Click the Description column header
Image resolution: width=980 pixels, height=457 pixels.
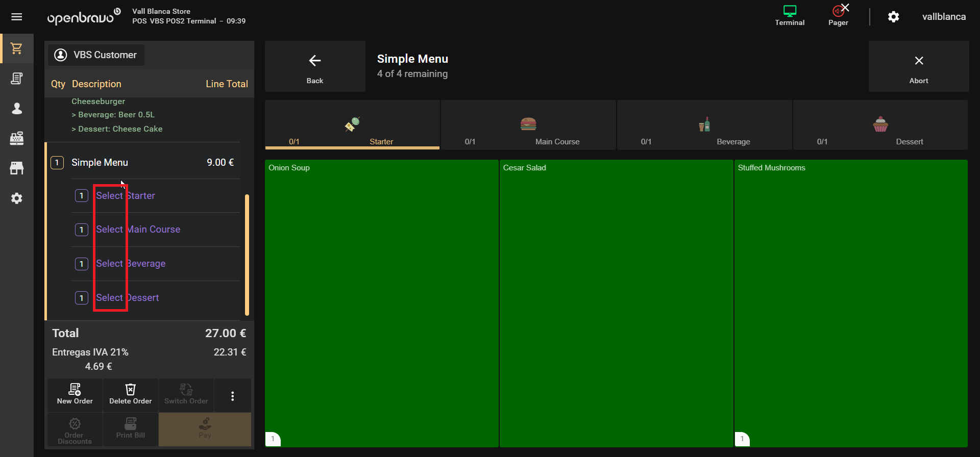click(96, 84)
